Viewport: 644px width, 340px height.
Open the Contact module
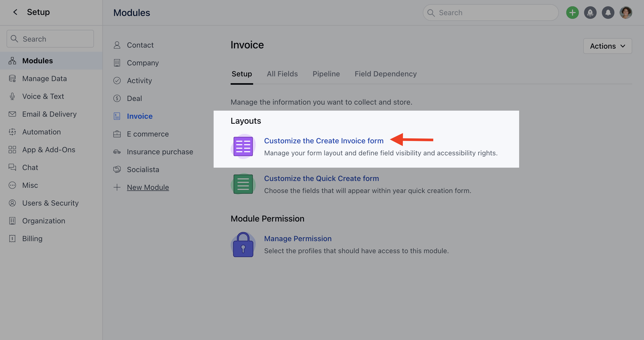[x=140, y=45]
